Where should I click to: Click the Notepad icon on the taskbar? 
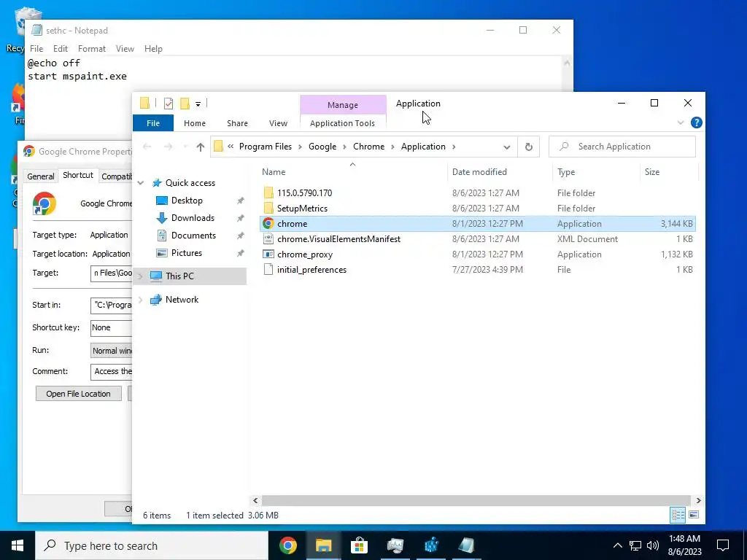(x=466, y=545)
